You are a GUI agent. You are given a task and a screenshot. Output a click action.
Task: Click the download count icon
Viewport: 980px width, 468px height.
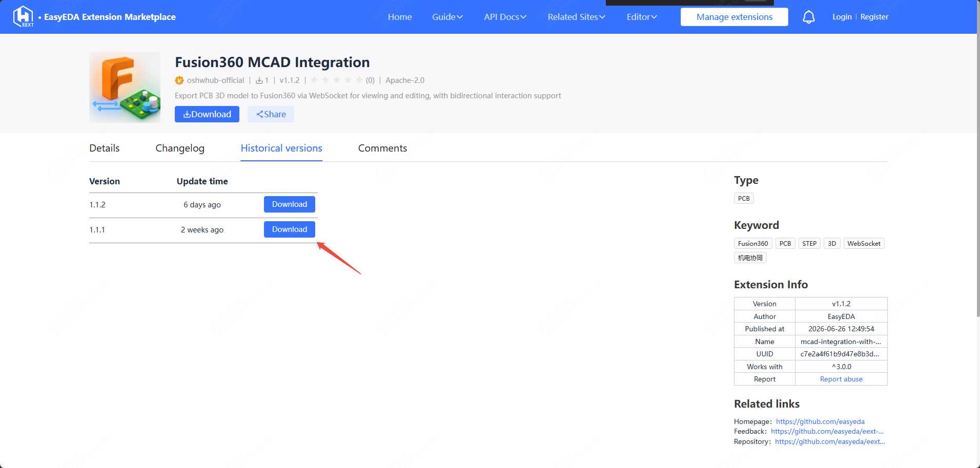coord(259,80)
